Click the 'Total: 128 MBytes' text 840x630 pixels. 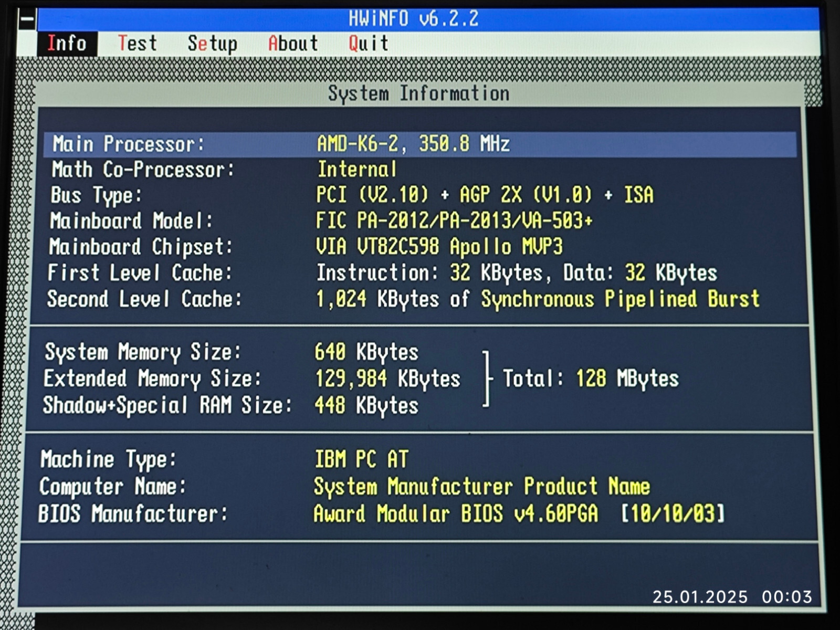pos(591,378)
